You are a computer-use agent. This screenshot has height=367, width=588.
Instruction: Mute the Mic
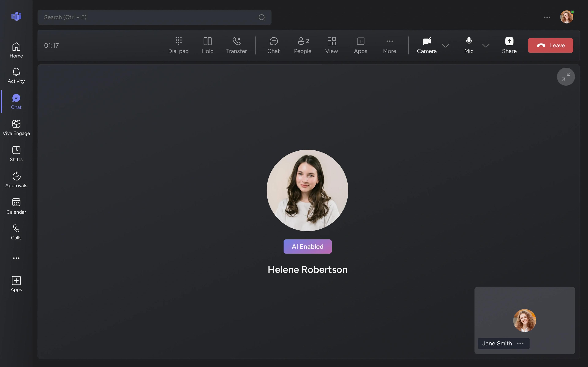click(468, 45)
